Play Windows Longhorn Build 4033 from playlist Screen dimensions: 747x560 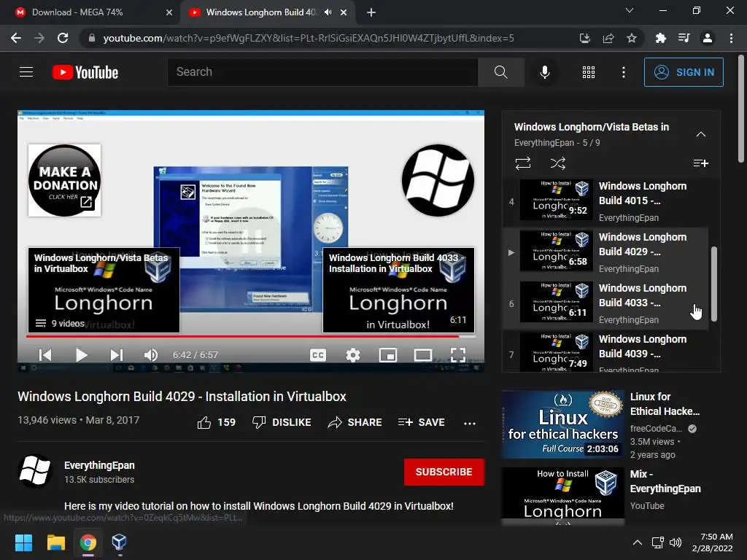click(605, 303)
